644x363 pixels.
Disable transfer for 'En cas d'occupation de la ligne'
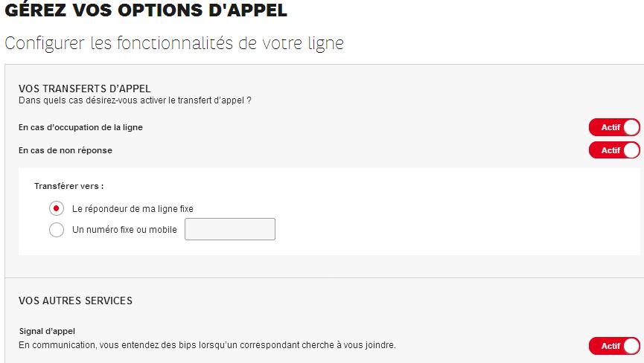(614, 127)
